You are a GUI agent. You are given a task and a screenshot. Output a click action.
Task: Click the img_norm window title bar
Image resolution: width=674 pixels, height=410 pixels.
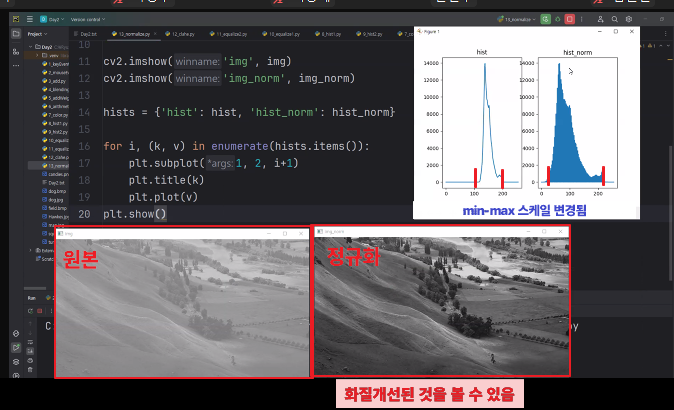pos(442,231)
